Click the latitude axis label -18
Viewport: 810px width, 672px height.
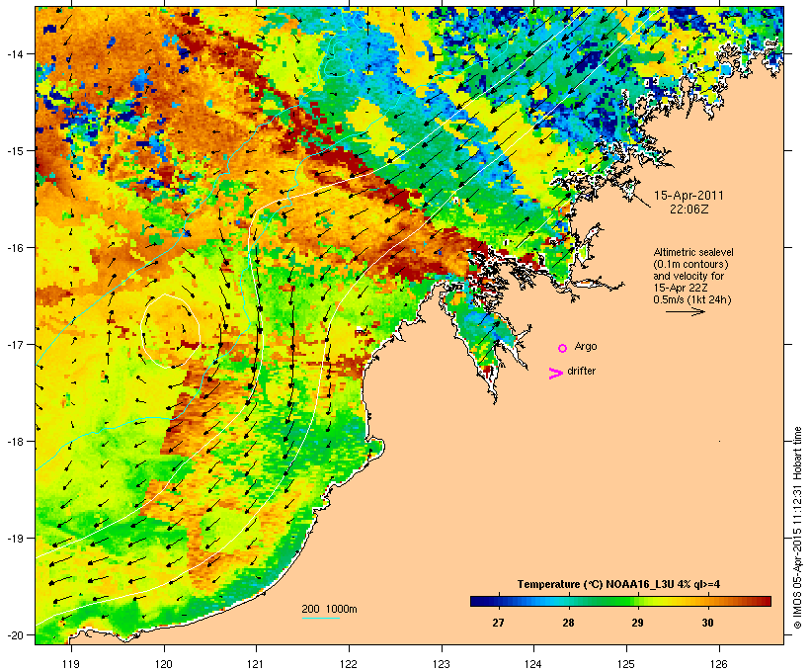pos(14,442)
